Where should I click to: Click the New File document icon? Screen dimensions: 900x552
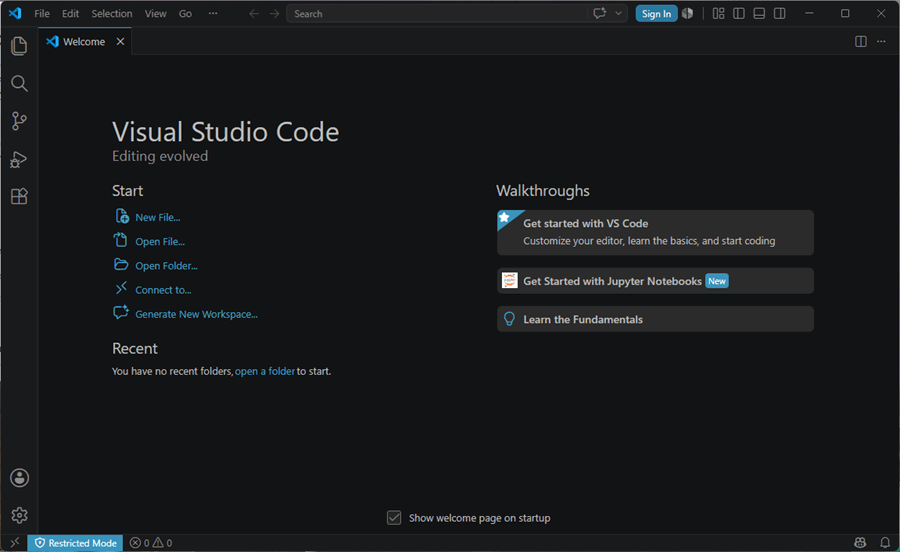121,216
